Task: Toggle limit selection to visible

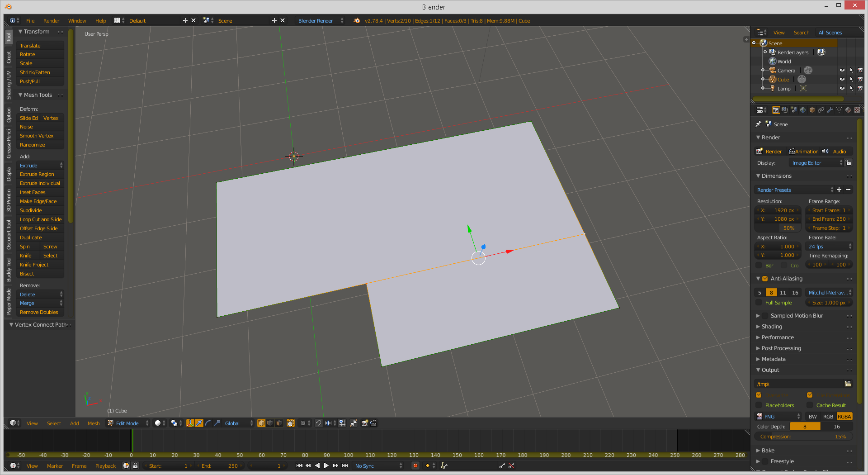Action: pos(291,423)
